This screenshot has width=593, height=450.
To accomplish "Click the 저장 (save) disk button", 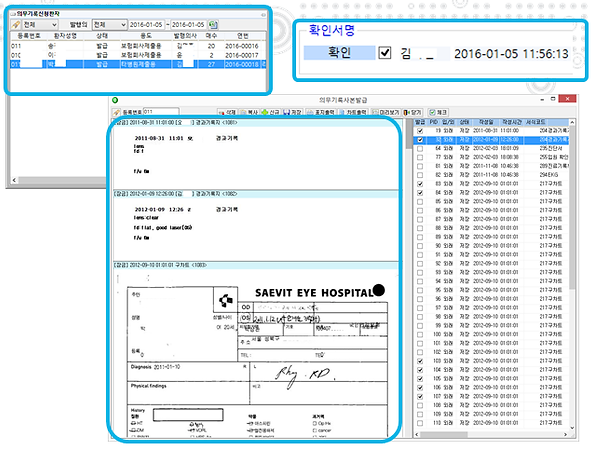I will (293, 112).
